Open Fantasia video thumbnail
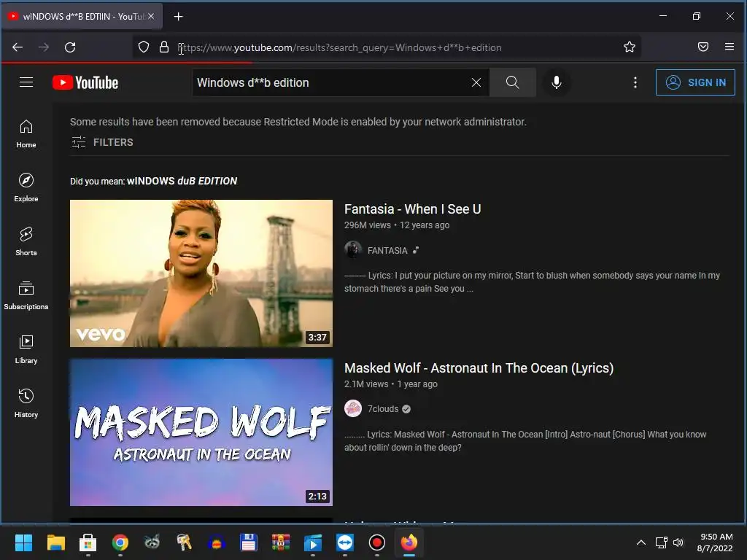747x560 pixels. point(201,273)
